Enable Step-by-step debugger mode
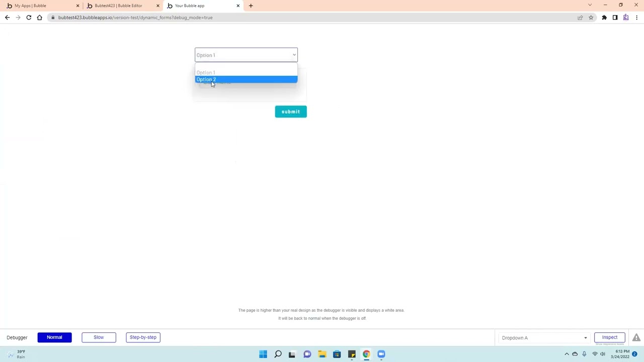This screenshot has width=644, height=362. click(143, 337)
